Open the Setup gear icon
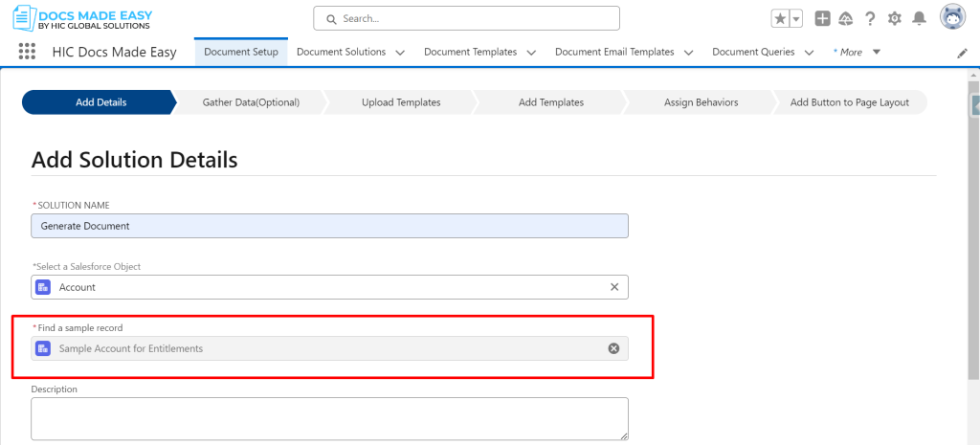Viewport: 980px width, 445px height. [x=895, y=19]
